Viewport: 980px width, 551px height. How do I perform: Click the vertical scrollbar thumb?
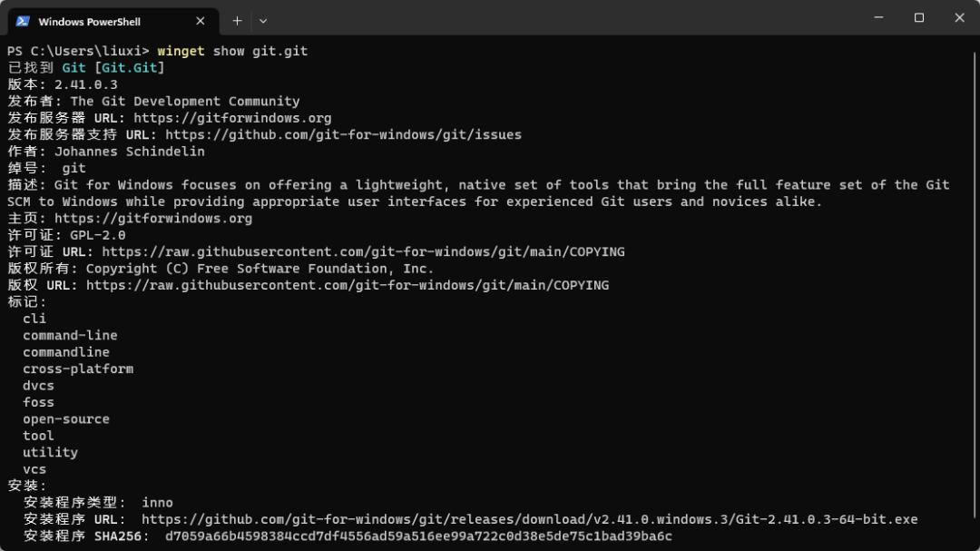coord(975,284)
